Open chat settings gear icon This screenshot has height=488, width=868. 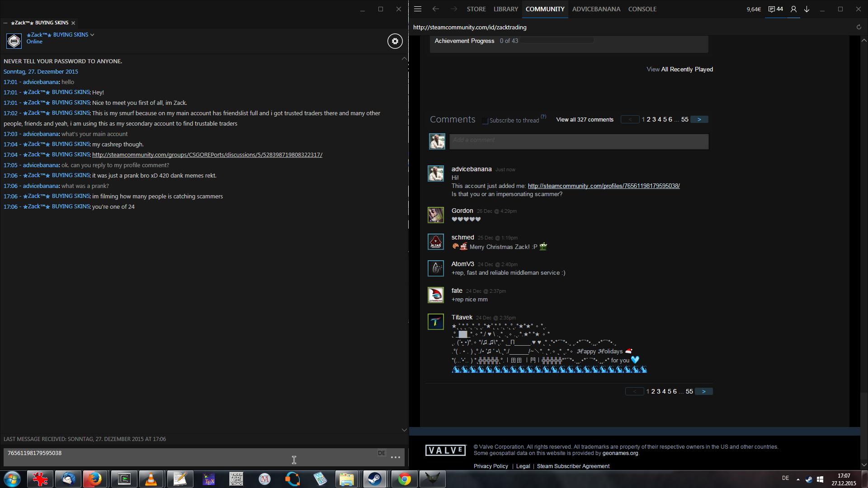(x=395, y=41)
